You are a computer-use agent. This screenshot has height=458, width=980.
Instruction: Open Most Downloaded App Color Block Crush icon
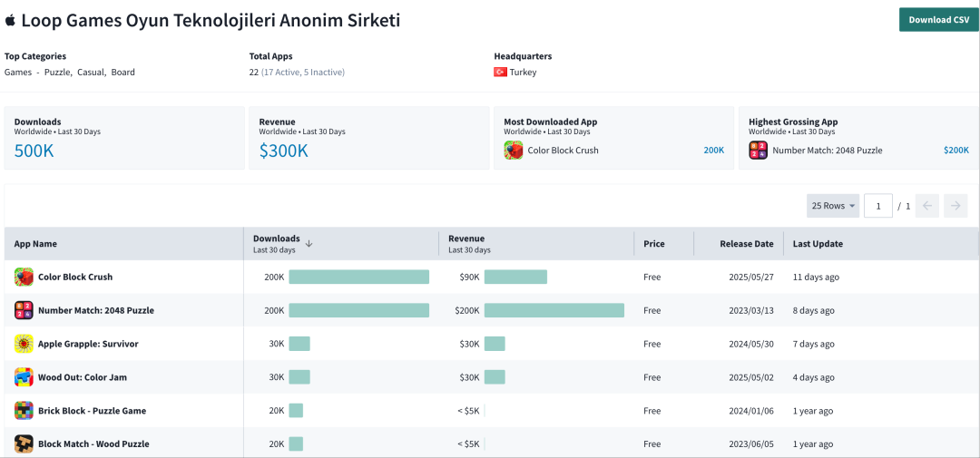coord(514,151)
